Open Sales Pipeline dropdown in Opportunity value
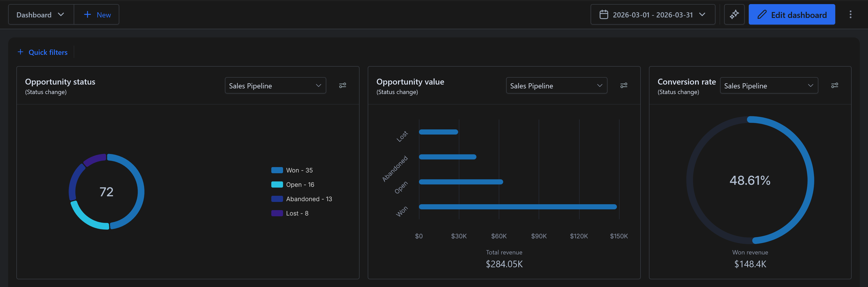 pos(556,86)
